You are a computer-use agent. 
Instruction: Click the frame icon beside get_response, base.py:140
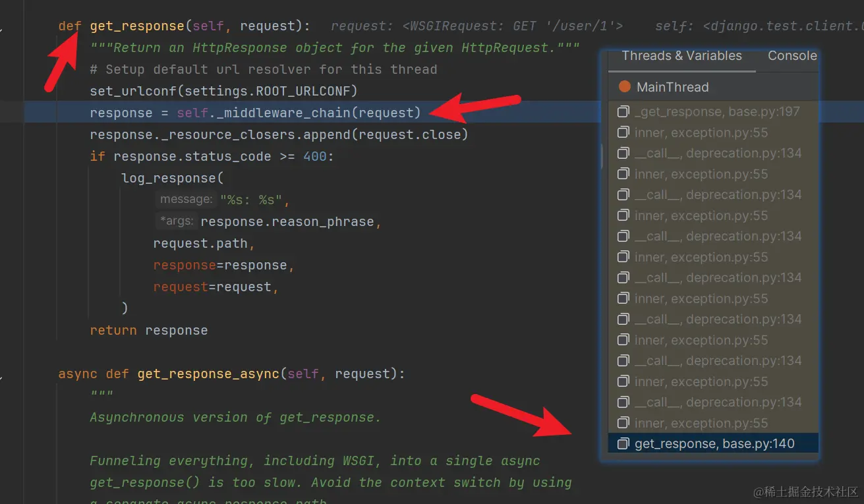pyautogui.click(x=623, y=444)
